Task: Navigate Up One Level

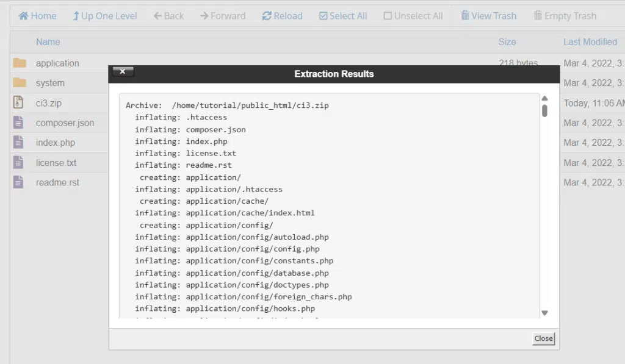Action: [105, 16]
